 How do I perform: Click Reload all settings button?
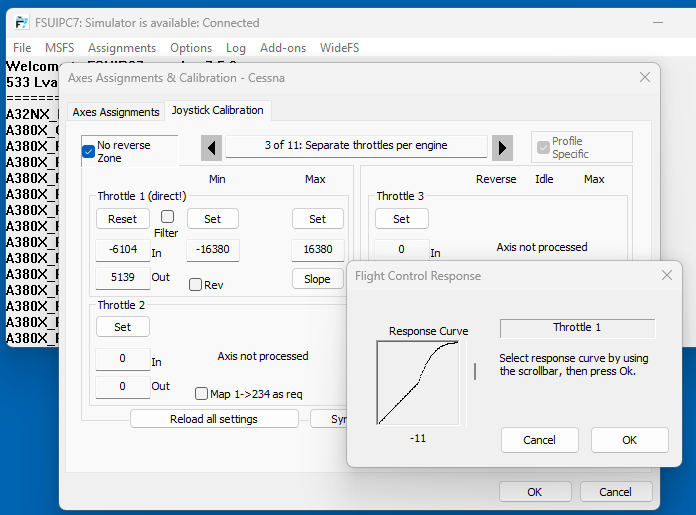214,419
